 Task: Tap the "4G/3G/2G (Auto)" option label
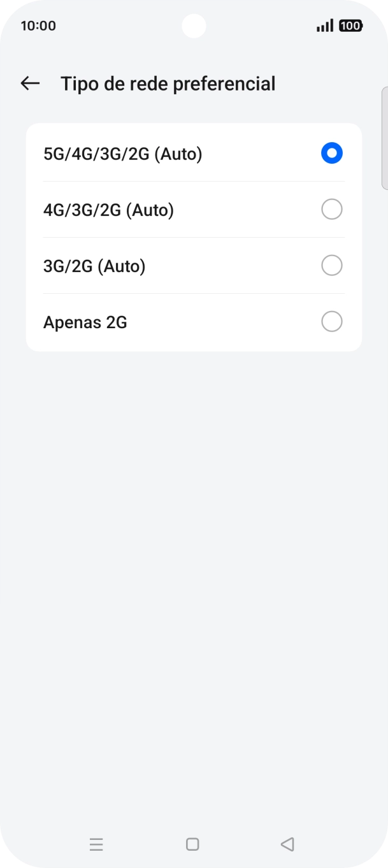click(108, 210)
